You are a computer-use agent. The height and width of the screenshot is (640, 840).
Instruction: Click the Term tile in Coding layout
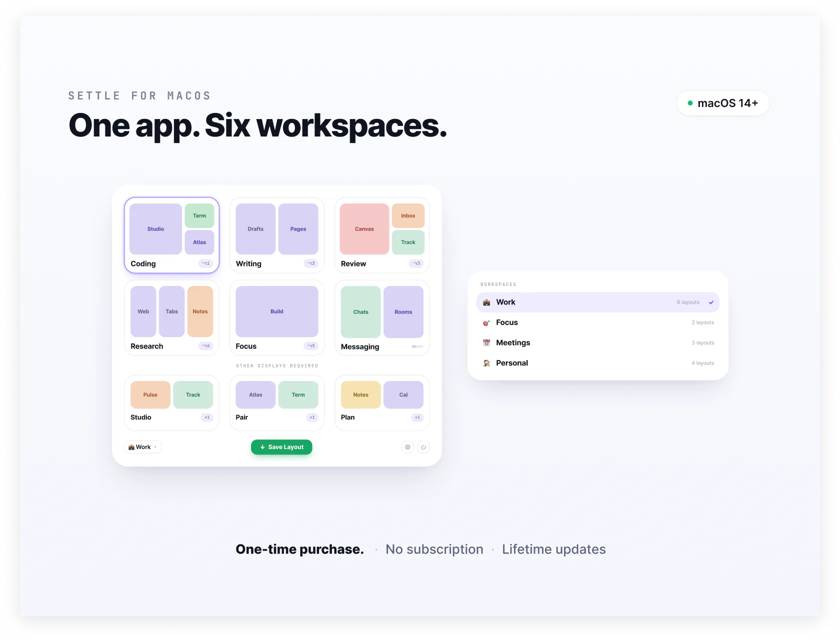coord(199,216)
